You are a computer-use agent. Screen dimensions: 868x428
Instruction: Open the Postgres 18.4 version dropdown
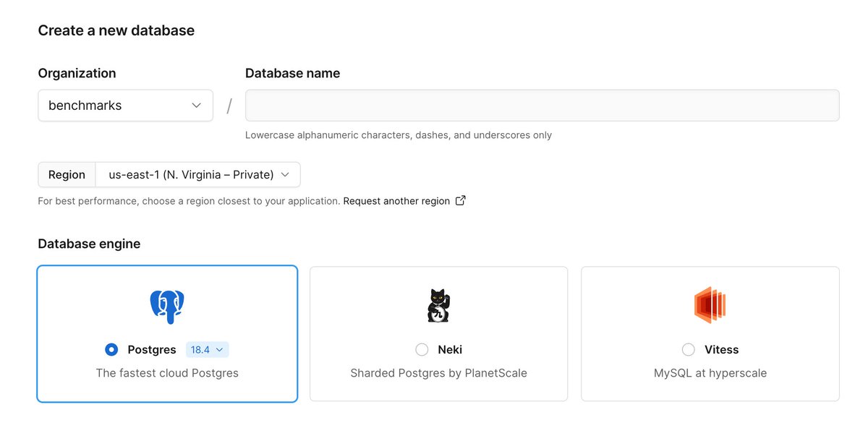(208, 350)
